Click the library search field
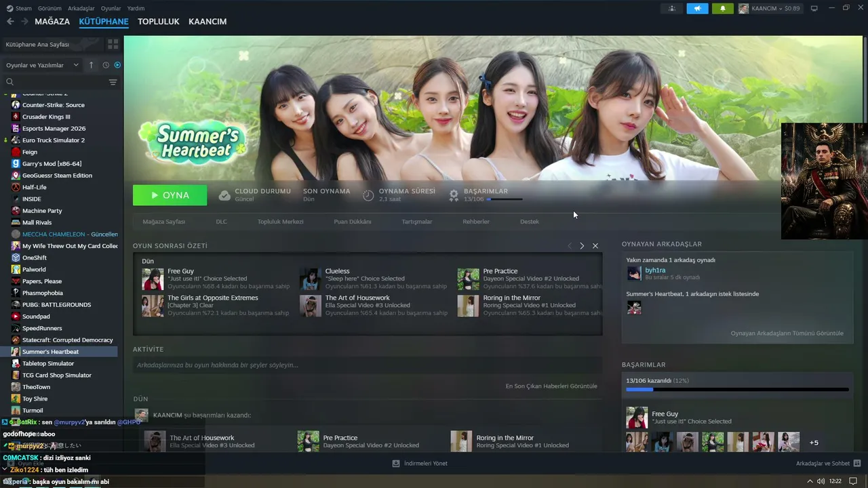This screenshot has width=868, height=488. 56,82
